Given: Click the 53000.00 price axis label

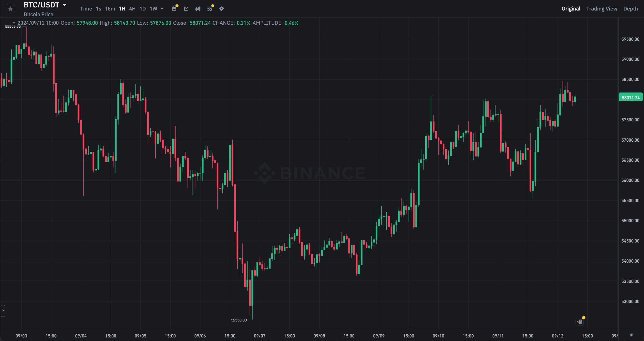Looking at the screenshot, I should click(x=630, y=302).
